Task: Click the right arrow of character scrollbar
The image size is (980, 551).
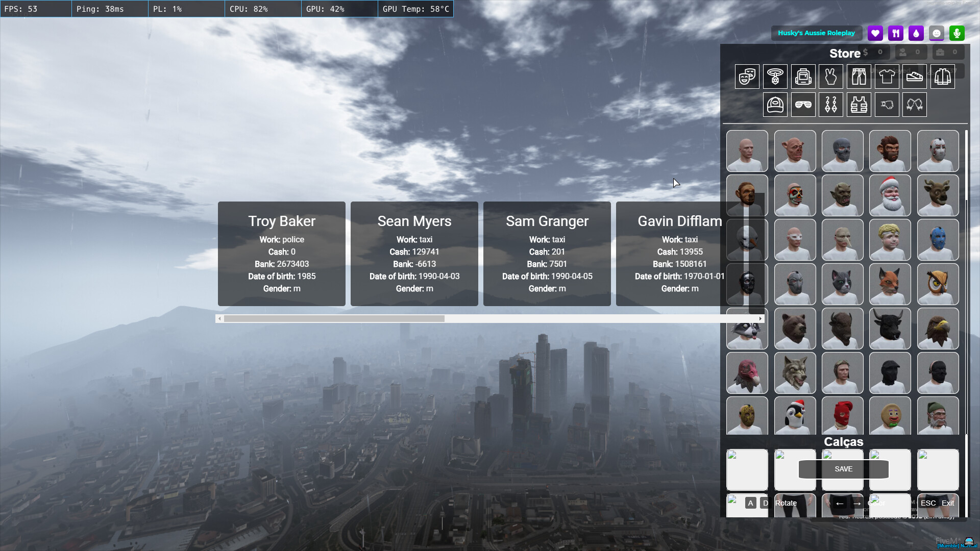Action: click(x=760, y=318)
